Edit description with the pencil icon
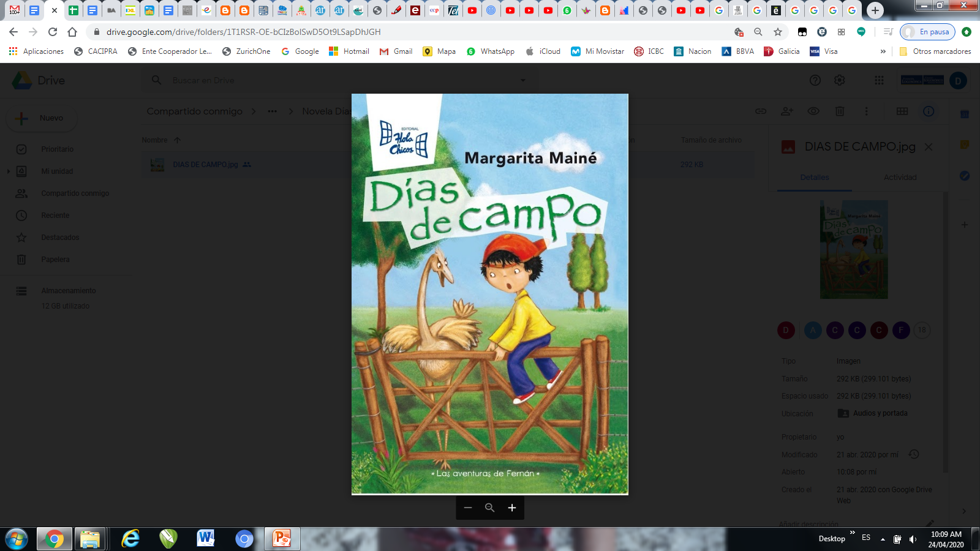 pyautogui.click(x=930, y=523)
